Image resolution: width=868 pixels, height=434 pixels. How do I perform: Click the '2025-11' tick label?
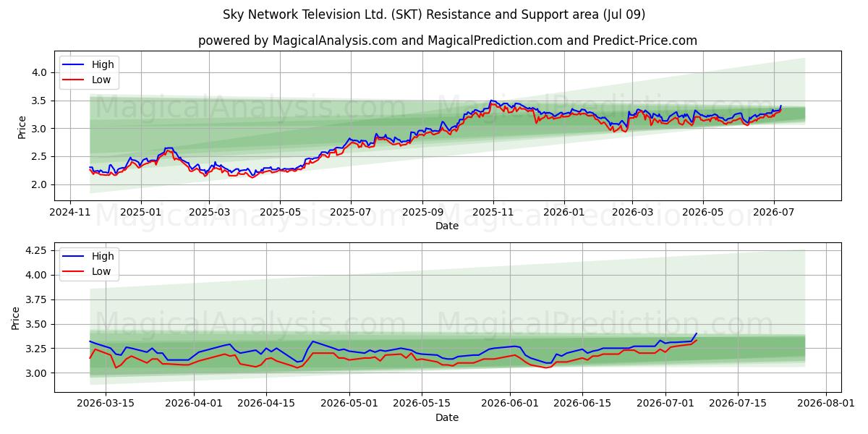tap(493, 212)
